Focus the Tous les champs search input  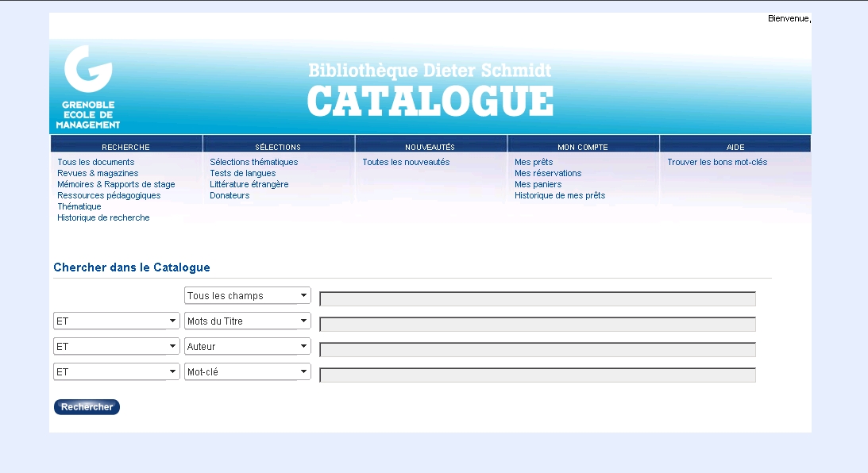tap(538, 298)
